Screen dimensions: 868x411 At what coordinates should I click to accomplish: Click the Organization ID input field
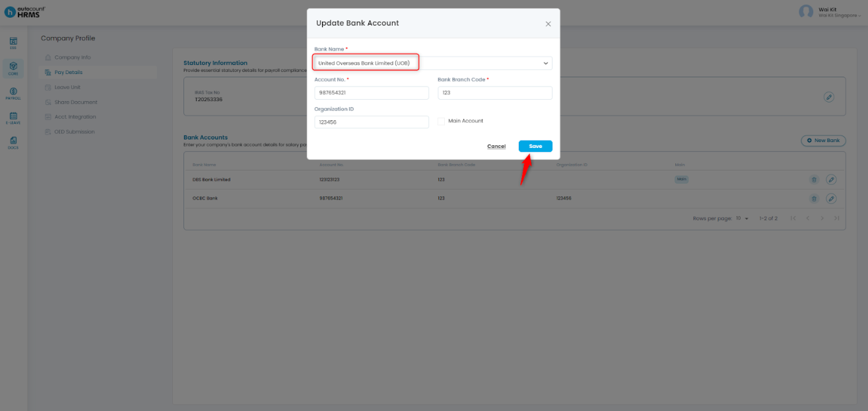pos(372,122)
